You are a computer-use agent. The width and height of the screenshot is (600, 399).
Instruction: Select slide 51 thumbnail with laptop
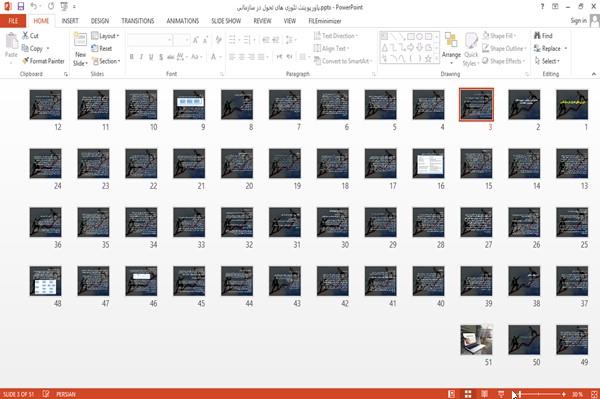476,340
